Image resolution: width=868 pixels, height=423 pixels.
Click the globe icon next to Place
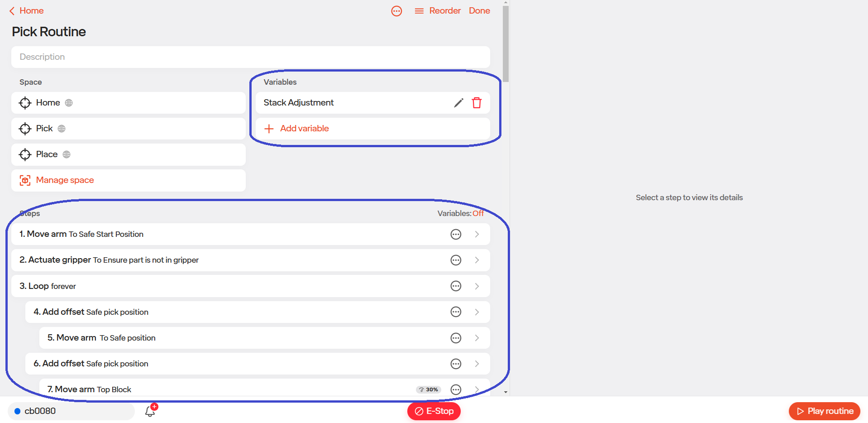pos(67,154)
